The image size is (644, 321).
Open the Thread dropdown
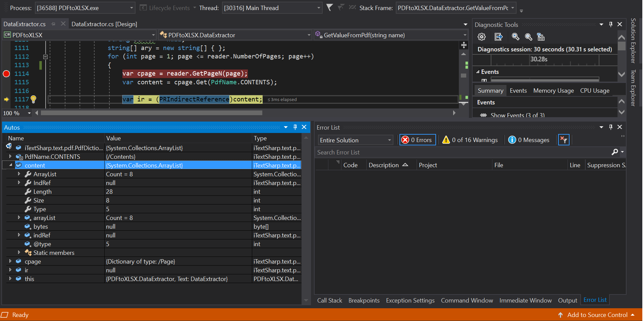[x=318, y=8]
